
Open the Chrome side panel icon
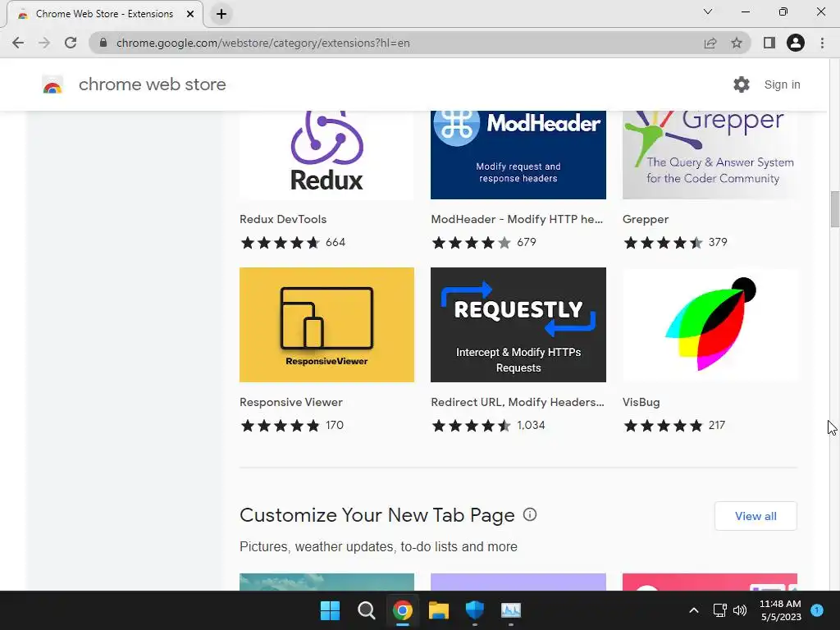769,43
